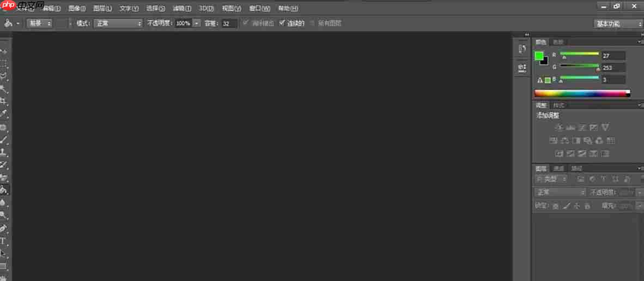644x281 pixels.
Task: Select the History Brush tool
Action: pos(4,165)
